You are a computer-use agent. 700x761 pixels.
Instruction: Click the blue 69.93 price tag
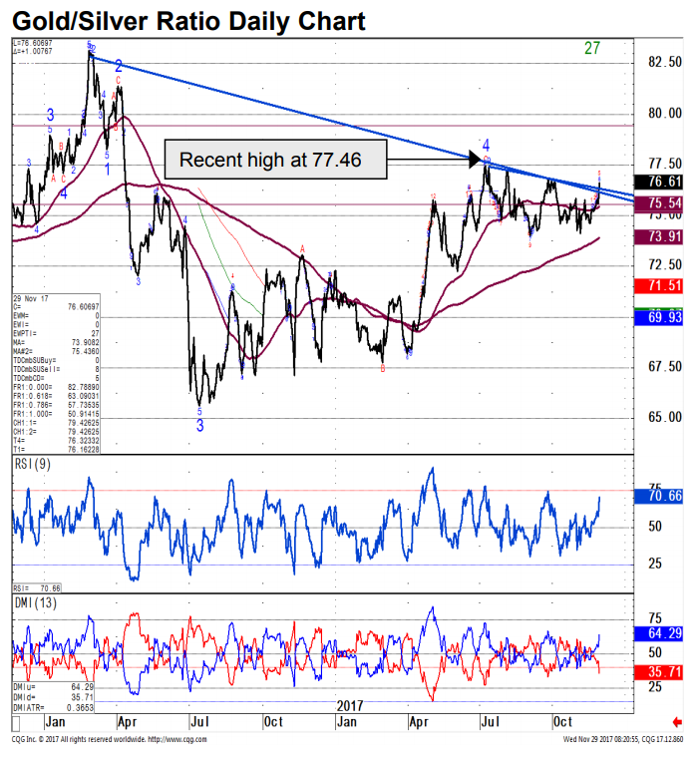click(658, 318)
